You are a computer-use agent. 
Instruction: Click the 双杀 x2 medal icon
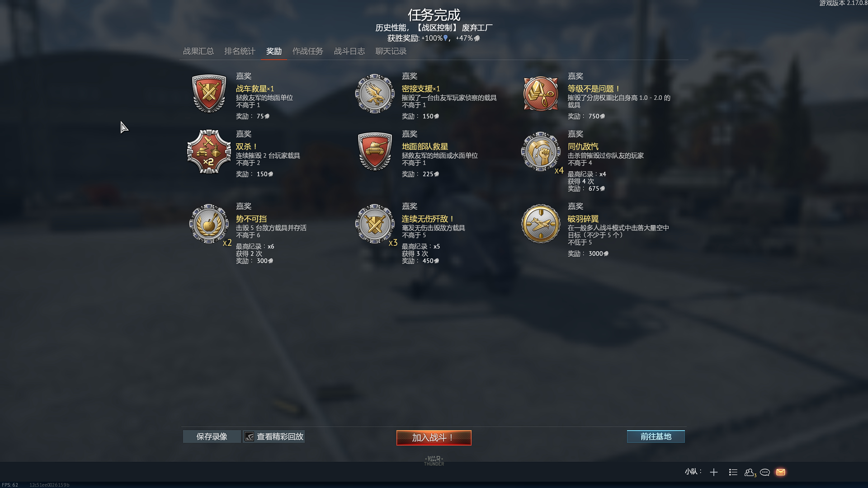click(x=209, y=152)
